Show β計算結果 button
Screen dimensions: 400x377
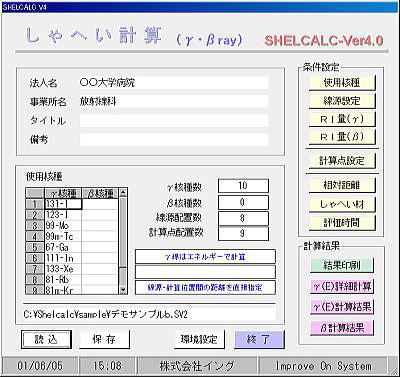click(x=342, y=328)
